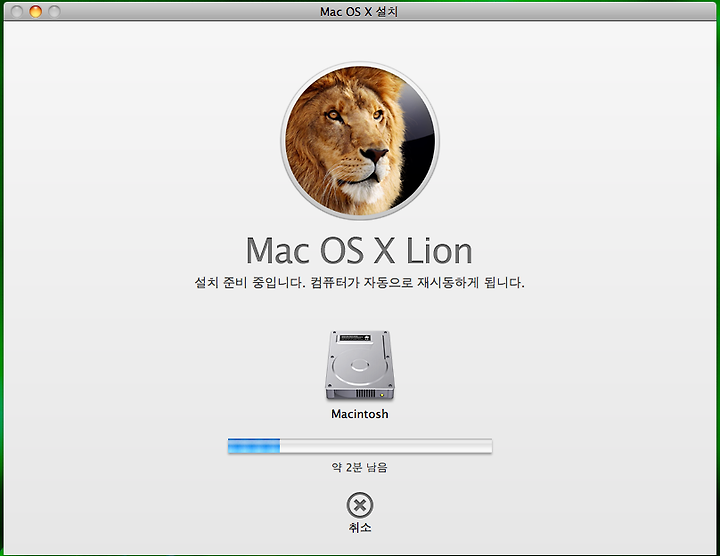This screenshot has height=556, width=720.
Task: Click the 'Mac OS X 설치' window title
Action: 359,11
